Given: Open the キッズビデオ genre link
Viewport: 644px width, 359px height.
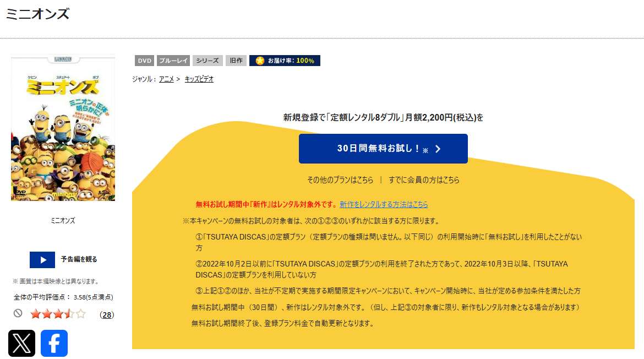Looking at the screenshot, I should coord(198,79).
